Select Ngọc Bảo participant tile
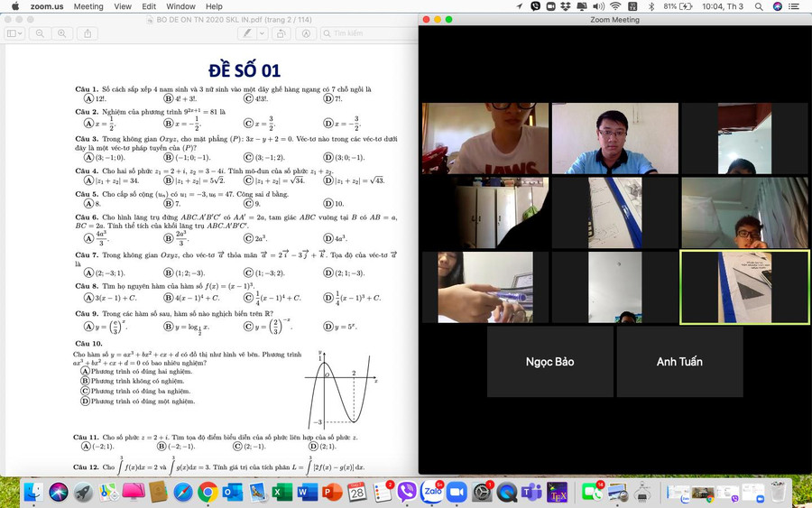The height and width of the screenshot is (508, 812). [x=550, y=362]
